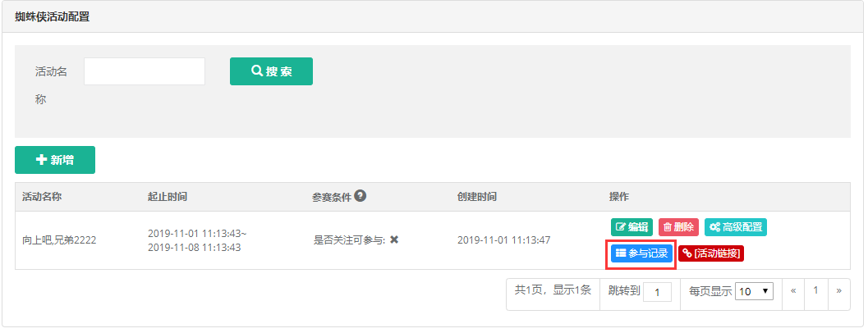View 参与记录 participation records
This screenshot has height=333, width=868.
tap(641, 253)
